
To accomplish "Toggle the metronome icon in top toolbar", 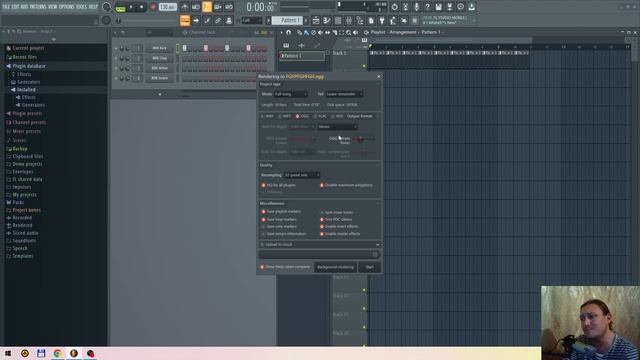I will tap(185, 7).
